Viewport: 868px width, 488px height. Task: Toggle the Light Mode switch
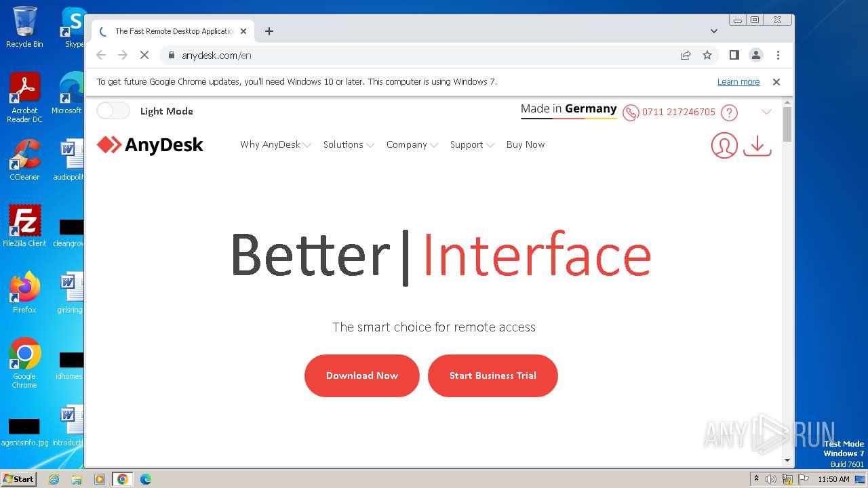pos(113,110)
